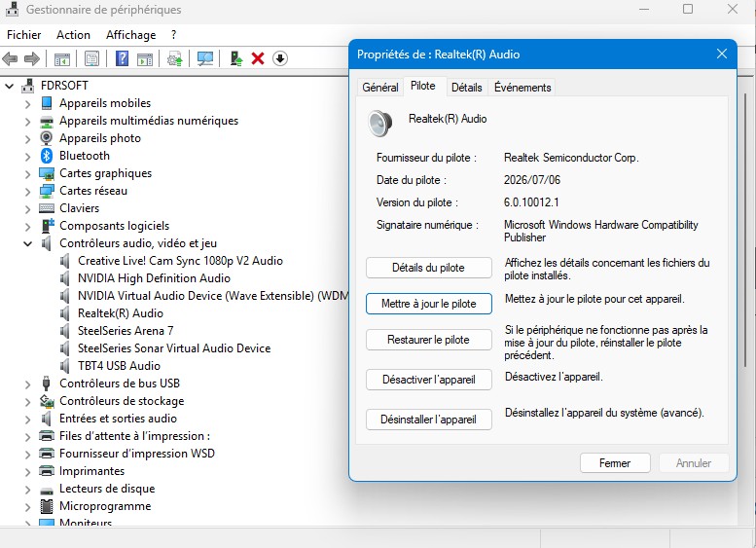Click the Forward arrow toolbar icon
This screenshot has width=756, height=548.
[x=32, y=58]
